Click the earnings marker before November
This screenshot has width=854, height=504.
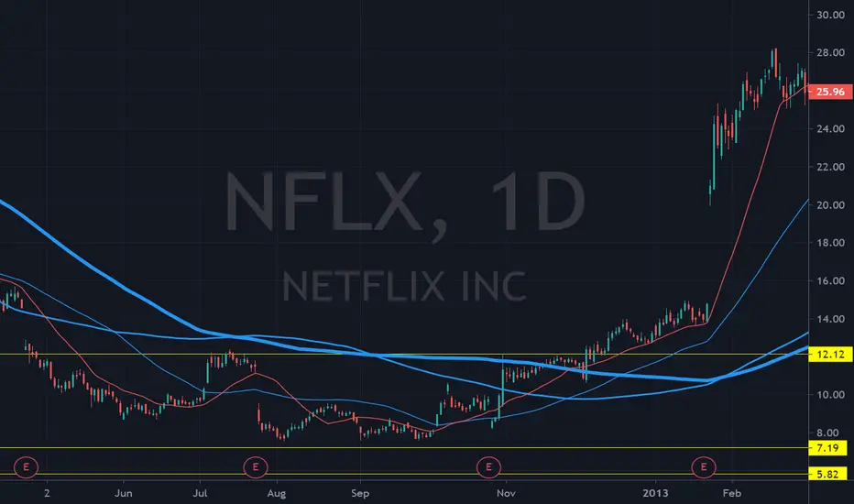point(488,467)
